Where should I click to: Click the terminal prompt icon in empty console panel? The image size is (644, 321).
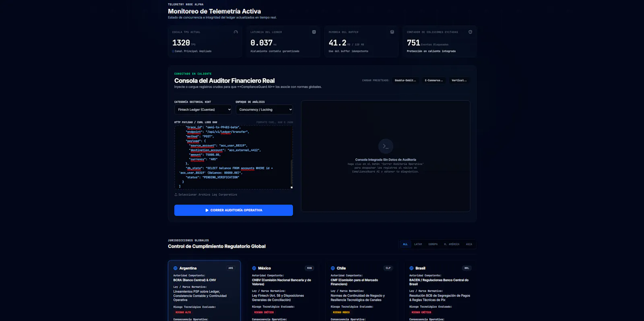click(386, 146)
